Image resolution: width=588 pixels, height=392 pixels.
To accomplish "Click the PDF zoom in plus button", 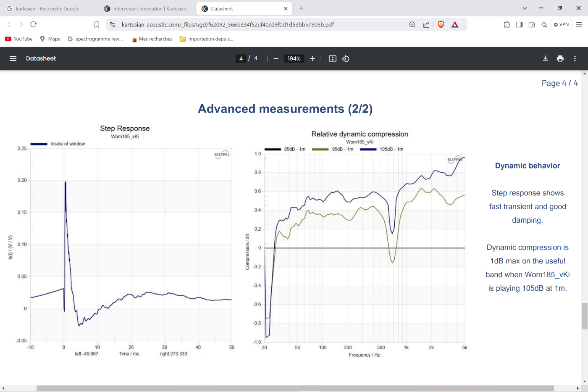I will click(x=312, y=58).
